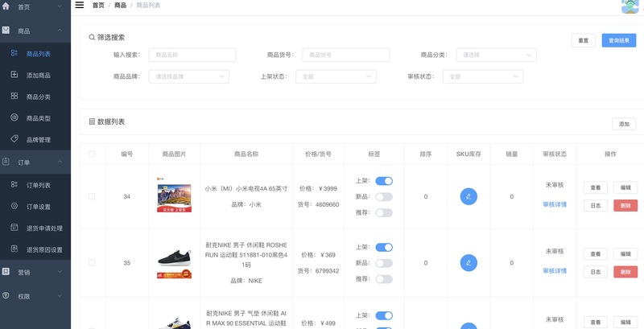The height and width of the screenshot is (329, 644).
Task: Click the 退货原因设置 icon
Action: (x=14, y=249)
